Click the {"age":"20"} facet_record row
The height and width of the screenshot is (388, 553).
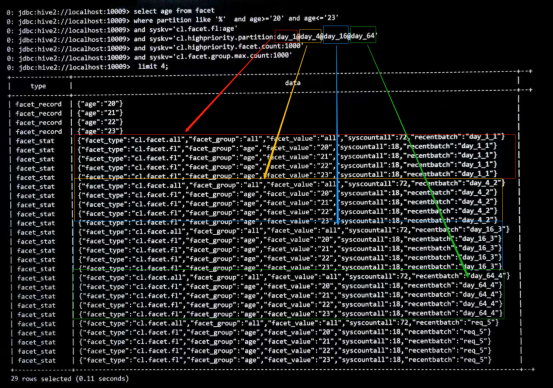(99, 104)
